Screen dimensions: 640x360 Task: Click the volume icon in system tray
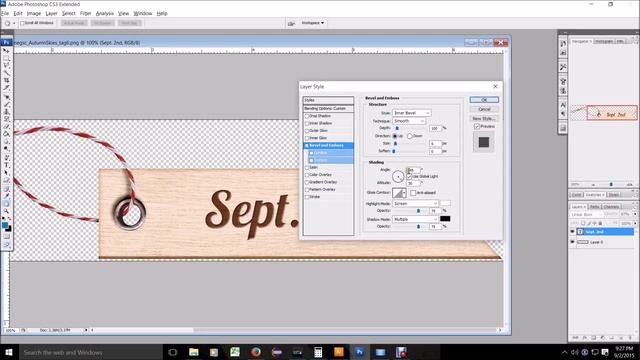click(x=574, y=352)
